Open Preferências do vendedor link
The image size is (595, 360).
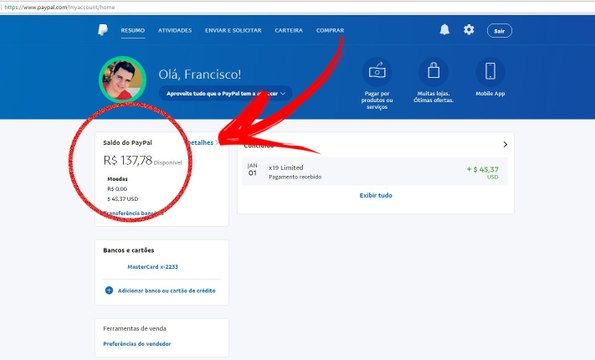[137, 344]
